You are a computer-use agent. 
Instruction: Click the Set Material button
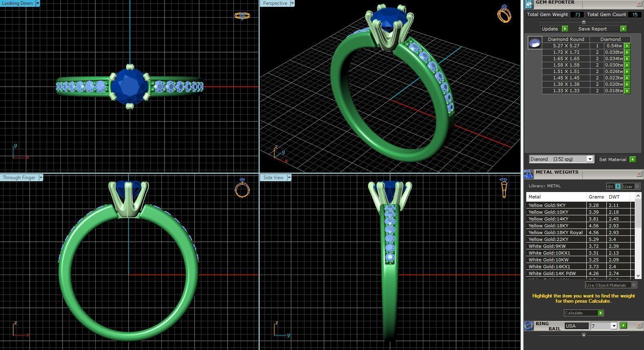point(613,159)
